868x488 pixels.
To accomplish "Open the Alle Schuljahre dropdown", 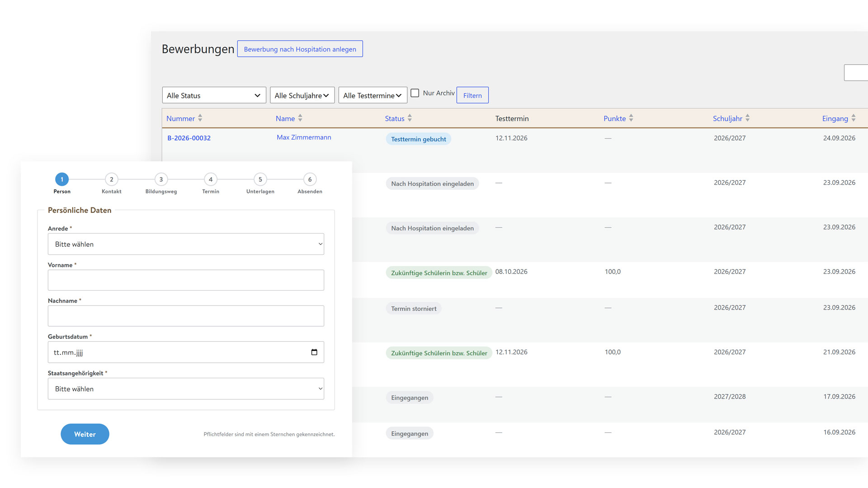I will click(x=302, y=95).
